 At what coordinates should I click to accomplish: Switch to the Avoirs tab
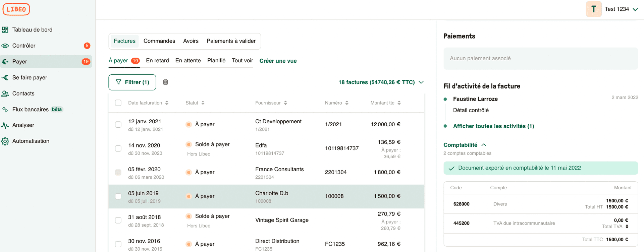191,41
